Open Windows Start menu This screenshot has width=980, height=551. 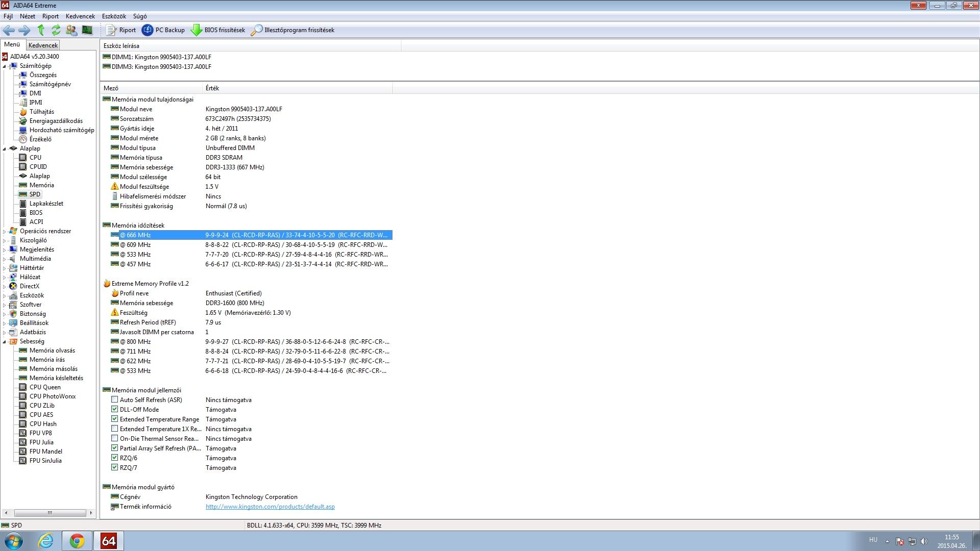click(x=14, y=541)
